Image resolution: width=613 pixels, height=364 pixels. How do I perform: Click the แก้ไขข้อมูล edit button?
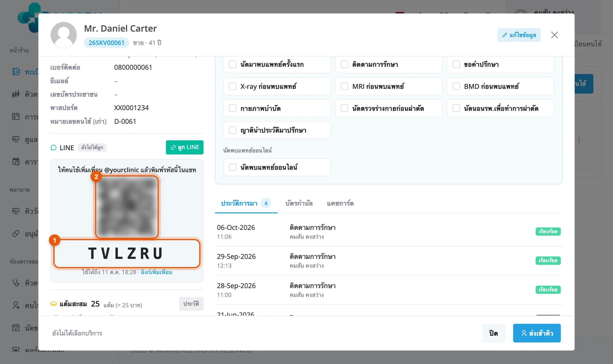coord(519,35)
